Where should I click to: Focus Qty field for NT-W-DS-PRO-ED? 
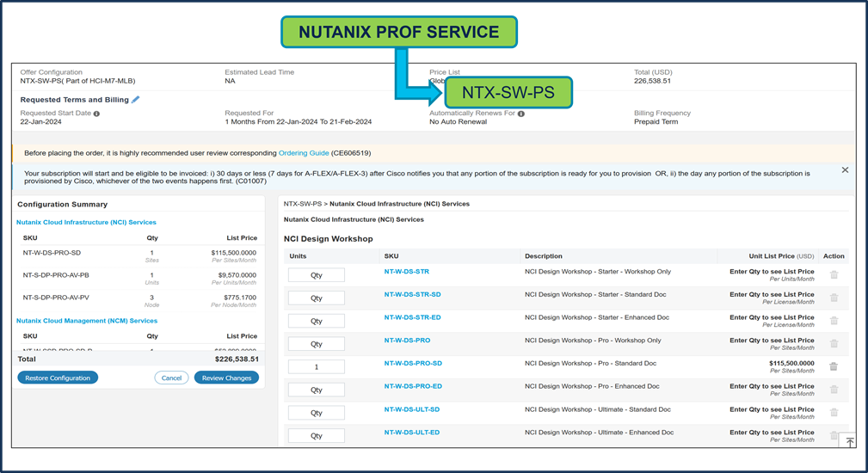[x=316, y=390]
